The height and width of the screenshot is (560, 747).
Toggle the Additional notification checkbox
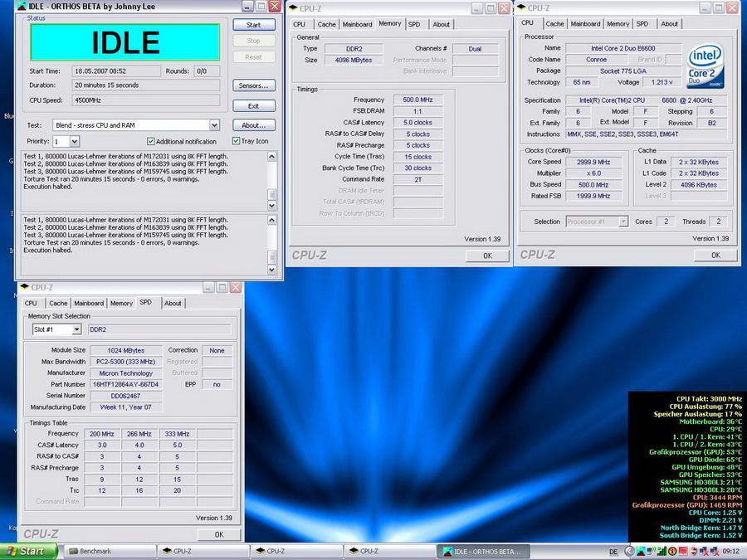point(150,141)
